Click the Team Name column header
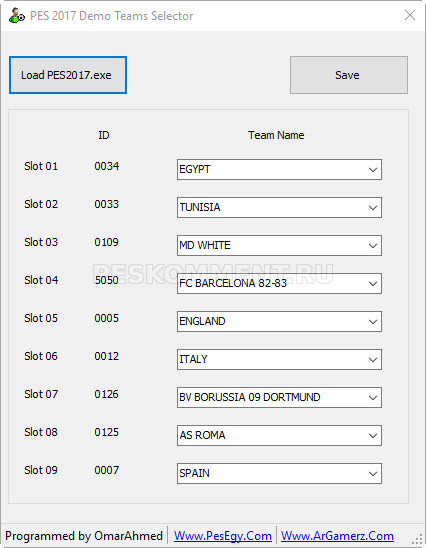Screen dimensions: 426x548 coord(276,135)
